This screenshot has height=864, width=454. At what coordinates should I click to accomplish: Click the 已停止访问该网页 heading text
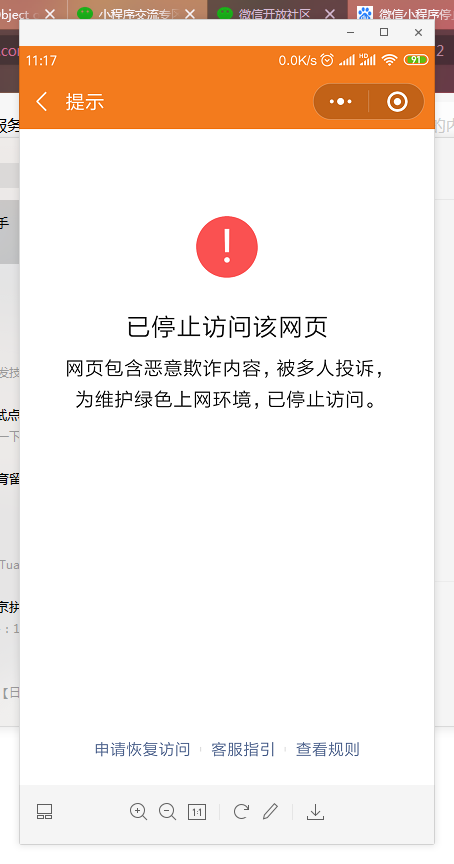click(x=227, y=327)
